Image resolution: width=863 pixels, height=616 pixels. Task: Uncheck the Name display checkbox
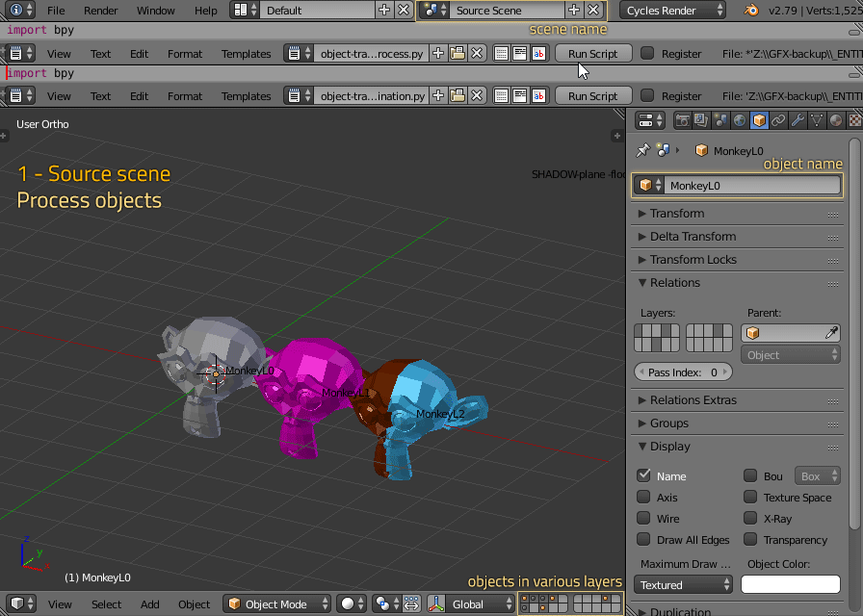tap(643, 475)
